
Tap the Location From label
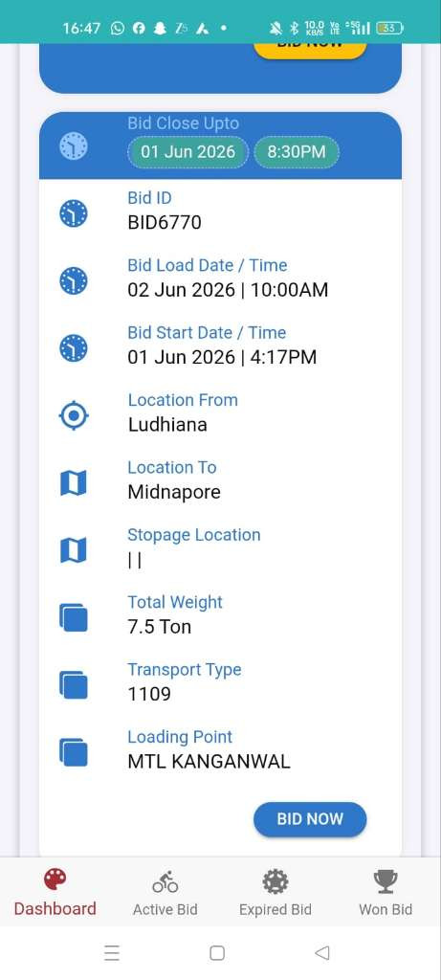tap(183, 400)
